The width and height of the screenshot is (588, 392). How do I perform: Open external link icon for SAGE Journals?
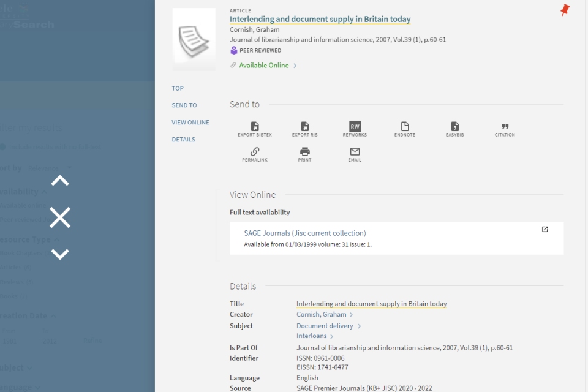(x=545, y=230)
